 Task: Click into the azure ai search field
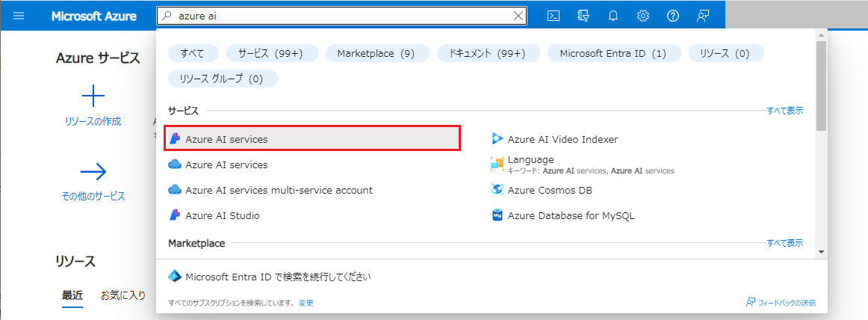point(343,16)
